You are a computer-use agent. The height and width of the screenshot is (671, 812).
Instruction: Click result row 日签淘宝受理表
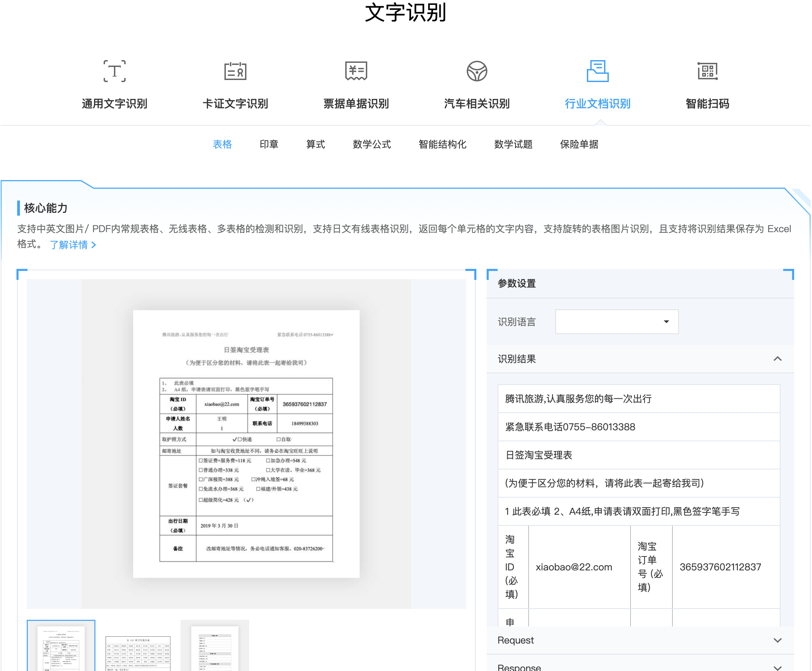[639, 455]
